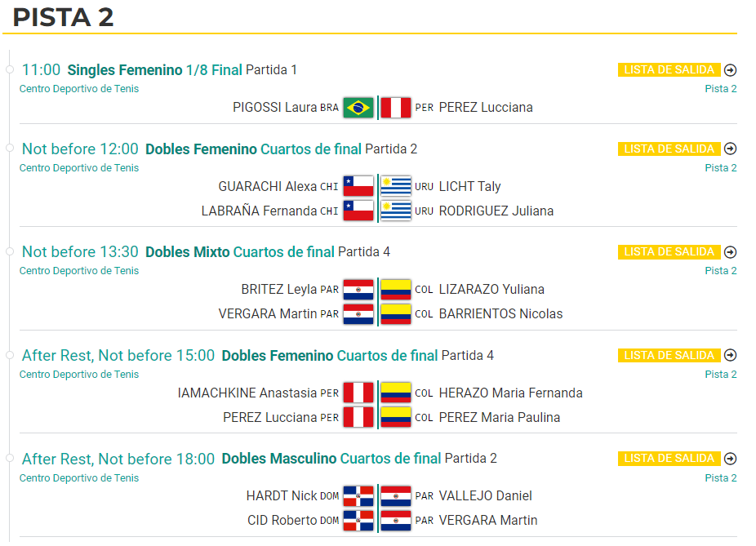
Task: Click the Uruguay flag beside LICHT Taly
Action: (395, 187)
